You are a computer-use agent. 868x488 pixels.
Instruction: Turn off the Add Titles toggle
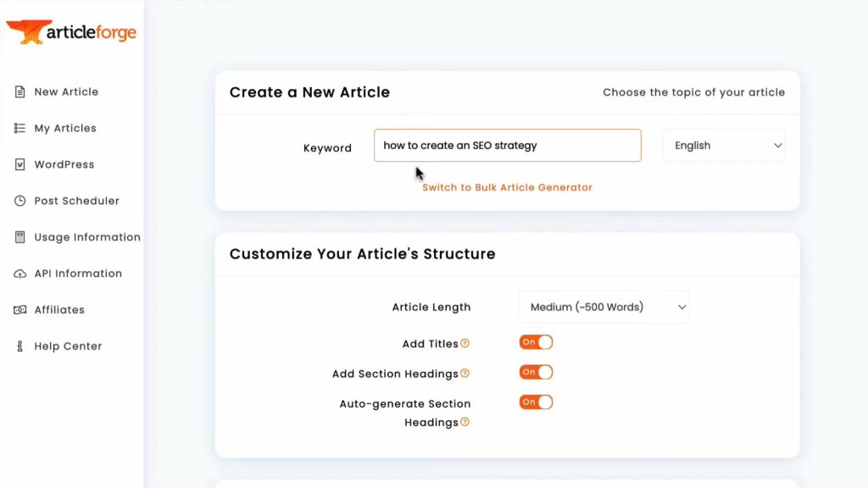(x=535, y=341)
